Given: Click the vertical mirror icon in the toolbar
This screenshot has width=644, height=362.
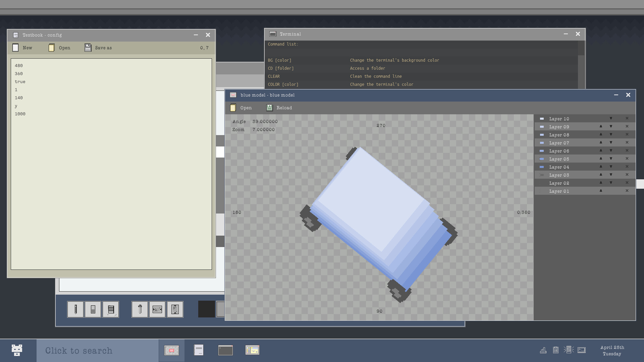Looking at the screenshot, I should click(175, 309).
